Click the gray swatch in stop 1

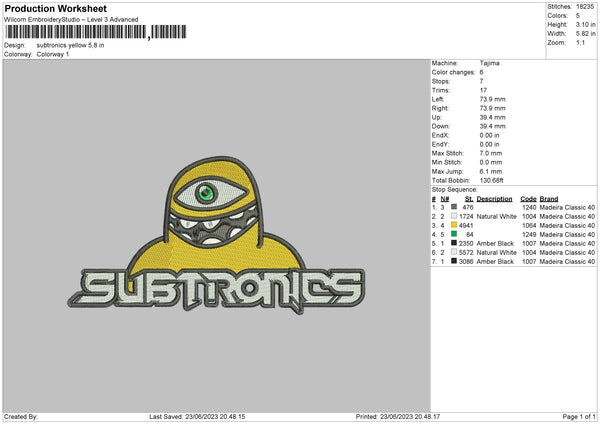point(454,207)
